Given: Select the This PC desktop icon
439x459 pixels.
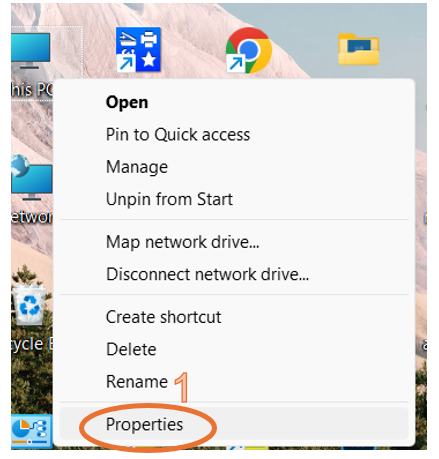Looking at the screenshot, I should coord(30,50).
